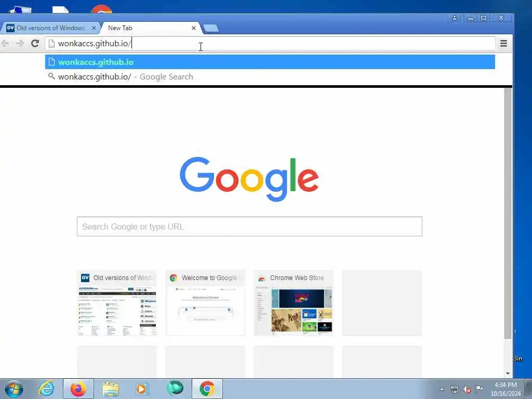The height and width of the screenshot is (399, 532).
Task: Open Chrome Web Store thumbnail
Action: 294,303
